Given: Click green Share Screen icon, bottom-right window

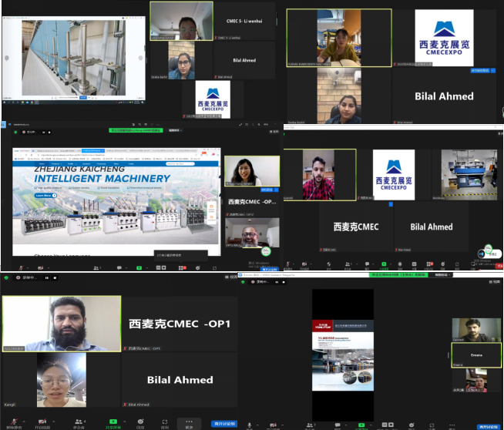Looking at the screenshot, I should 361,425.
